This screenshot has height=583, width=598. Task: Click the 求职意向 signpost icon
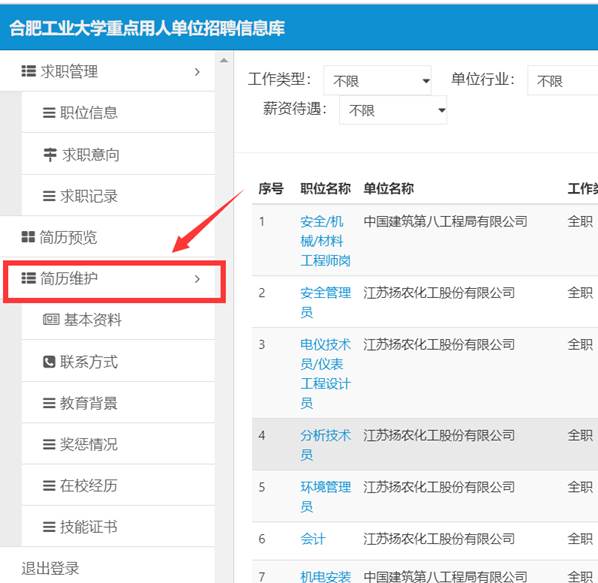50,155
